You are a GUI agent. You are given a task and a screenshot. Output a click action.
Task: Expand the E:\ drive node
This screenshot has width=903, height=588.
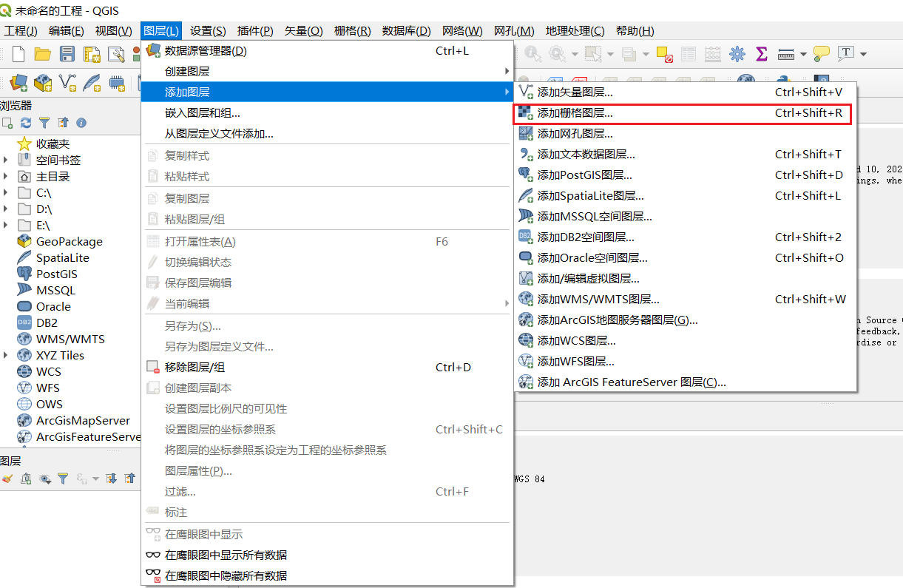tap(6, 225)
